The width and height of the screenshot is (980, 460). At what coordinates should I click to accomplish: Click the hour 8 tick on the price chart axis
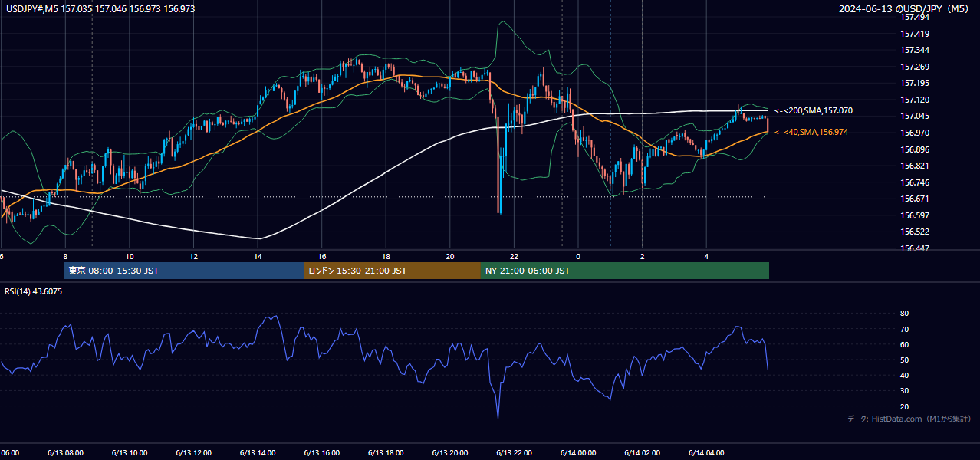tap(65, 256)
